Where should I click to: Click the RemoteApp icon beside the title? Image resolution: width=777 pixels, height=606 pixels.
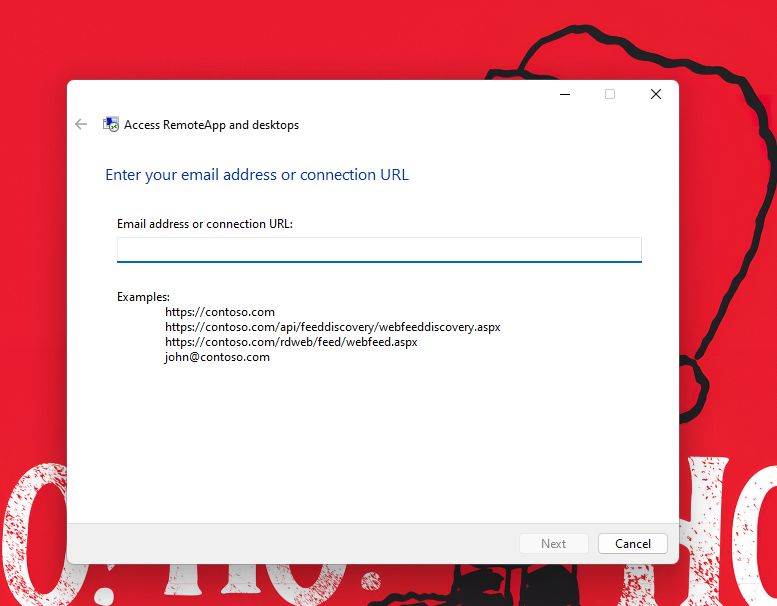(111, 125)
